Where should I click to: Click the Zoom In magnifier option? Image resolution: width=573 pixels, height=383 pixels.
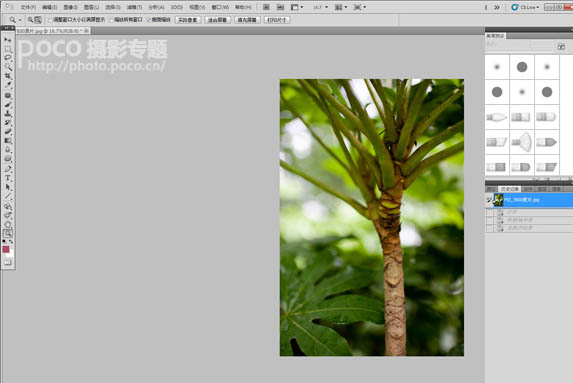coord(30,20)
